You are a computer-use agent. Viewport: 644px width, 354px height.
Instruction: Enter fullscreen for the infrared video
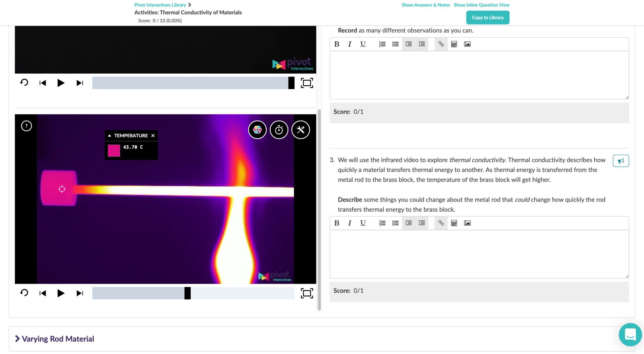click(x=307, y=293)
